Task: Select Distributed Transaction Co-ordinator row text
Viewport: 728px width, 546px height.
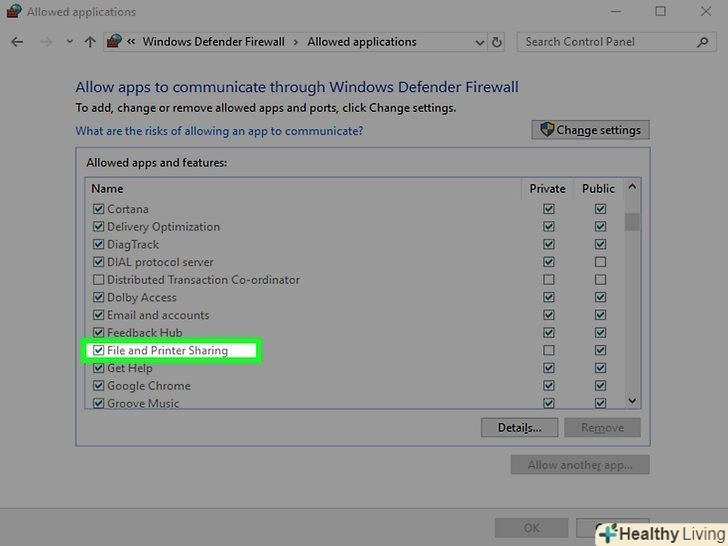Action: [x=203, y=280]
